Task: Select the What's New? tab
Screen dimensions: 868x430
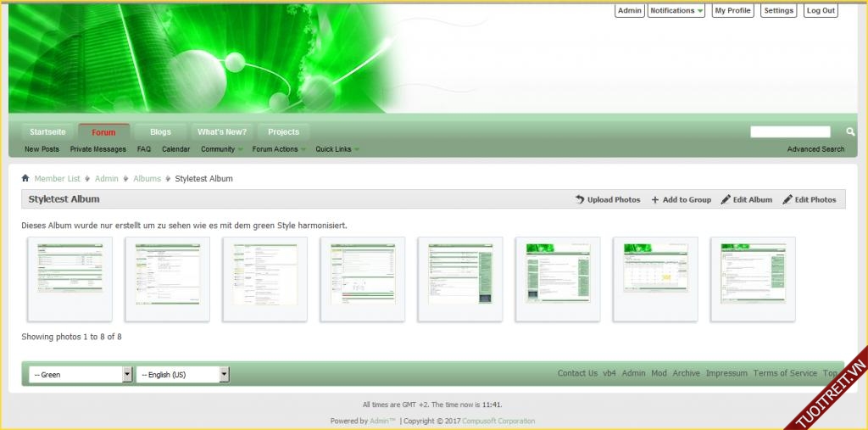Action: tap(221, 131)
